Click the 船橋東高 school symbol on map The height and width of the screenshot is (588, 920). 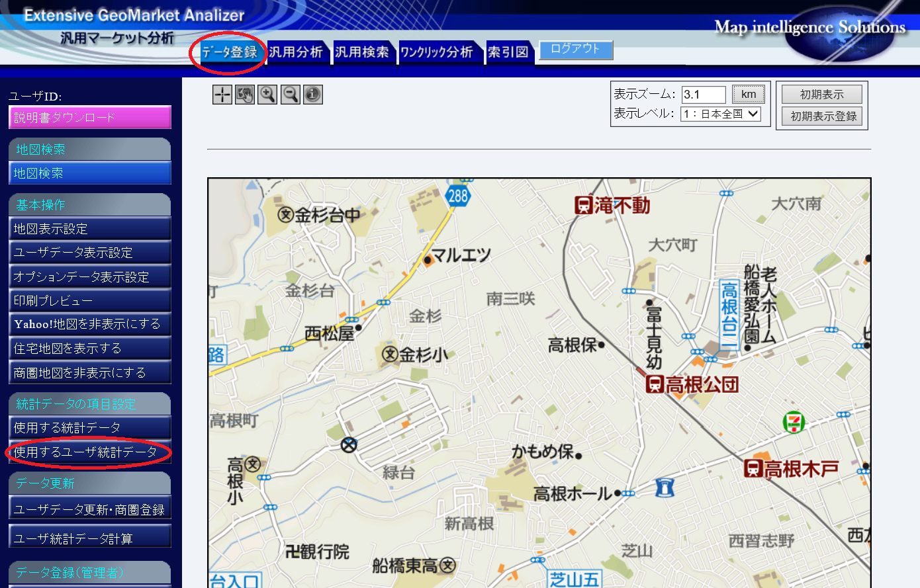coord(448,566)
